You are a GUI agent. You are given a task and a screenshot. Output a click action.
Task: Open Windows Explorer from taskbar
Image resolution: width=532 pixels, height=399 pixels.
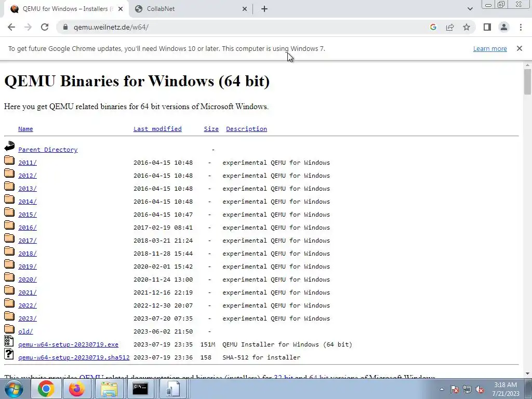pos(109,389)
